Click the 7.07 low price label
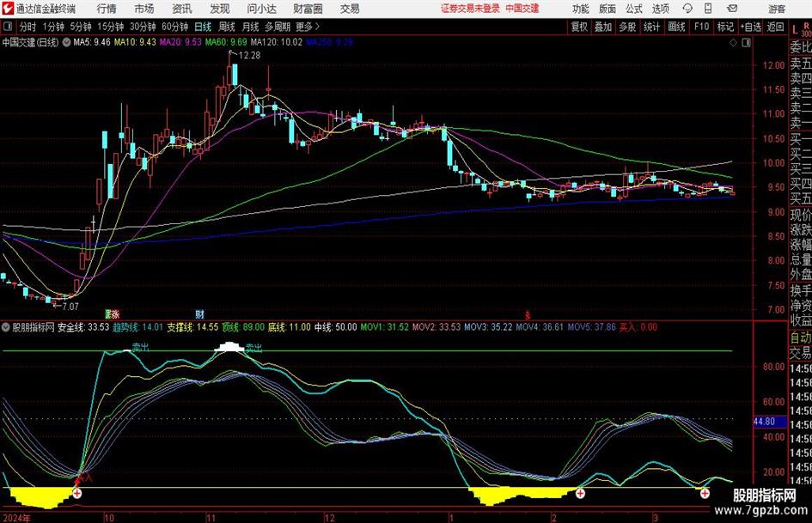Image resolution: width=812 pixels, height=523 pixels. pos(70,306)
